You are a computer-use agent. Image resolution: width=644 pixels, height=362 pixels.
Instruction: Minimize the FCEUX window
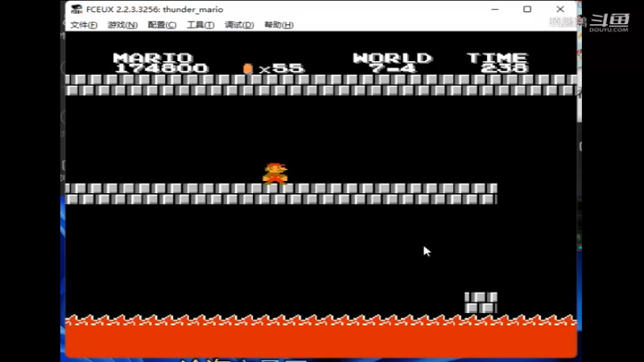(495, 9)
